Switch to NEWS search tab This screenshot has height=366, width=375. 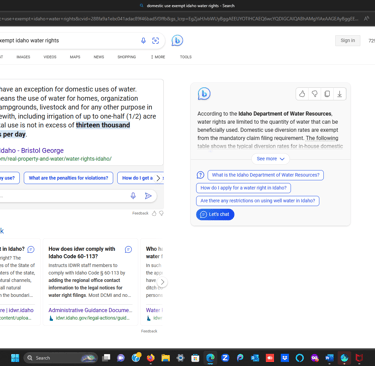click(x=99, y=57)
